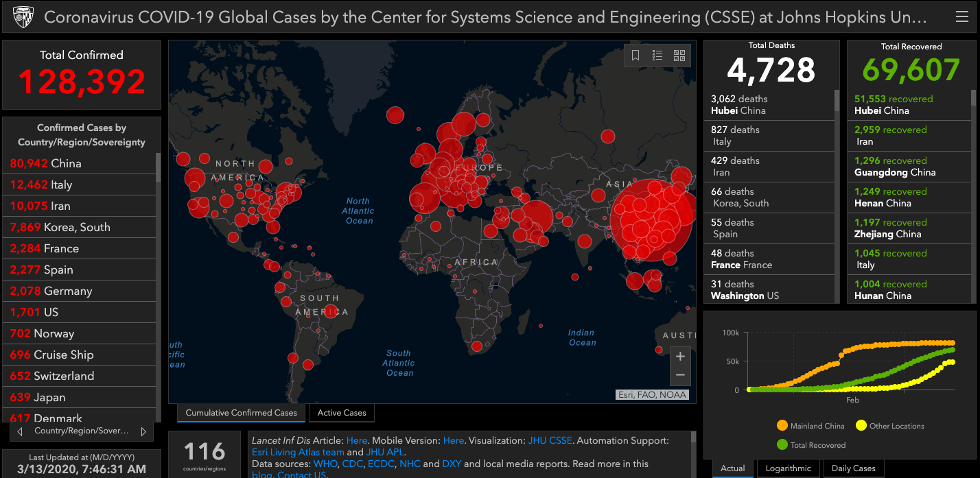Select 1,296 recovered Guangdong China entry
The height and width of the screenshot is (478, 980).
pos(909,167)
